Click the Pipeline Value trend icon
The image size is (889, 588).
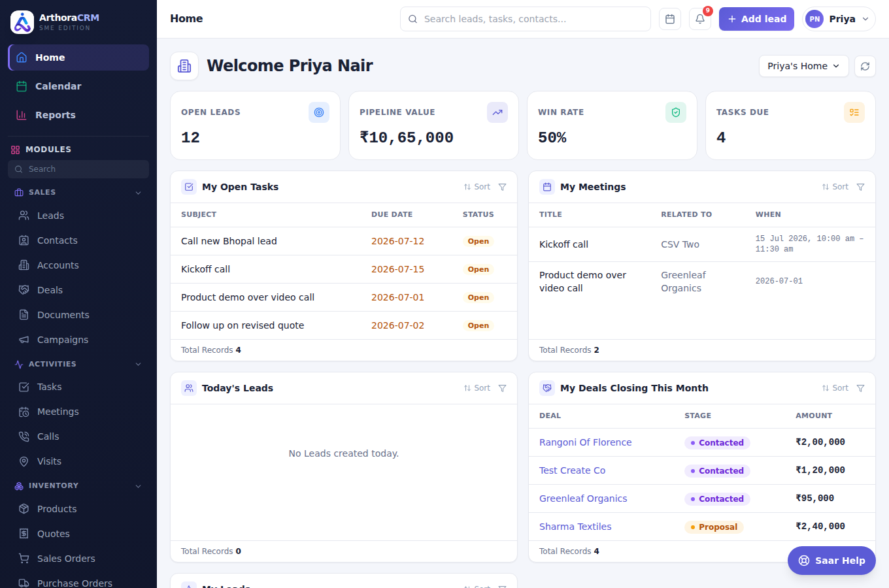coord(497,112)
